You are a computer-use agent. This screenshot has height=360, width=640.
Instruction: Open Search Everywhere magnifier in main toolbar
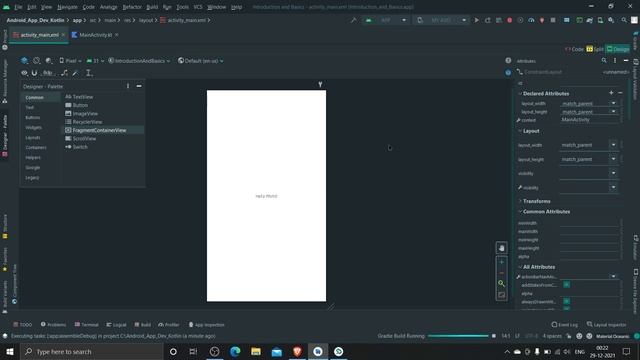tap(624, 20)
